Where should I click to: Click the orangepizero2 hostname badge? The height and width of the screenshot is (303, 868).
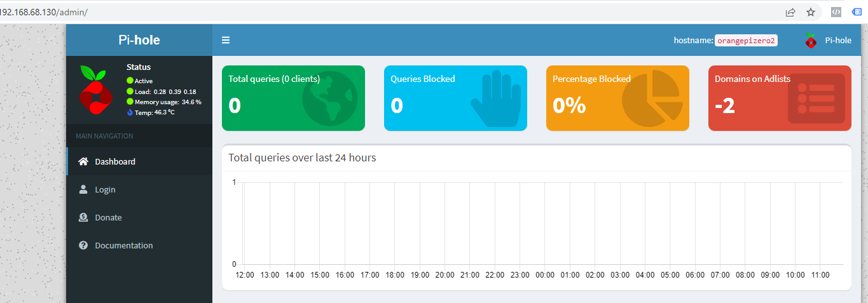(746, 40)
